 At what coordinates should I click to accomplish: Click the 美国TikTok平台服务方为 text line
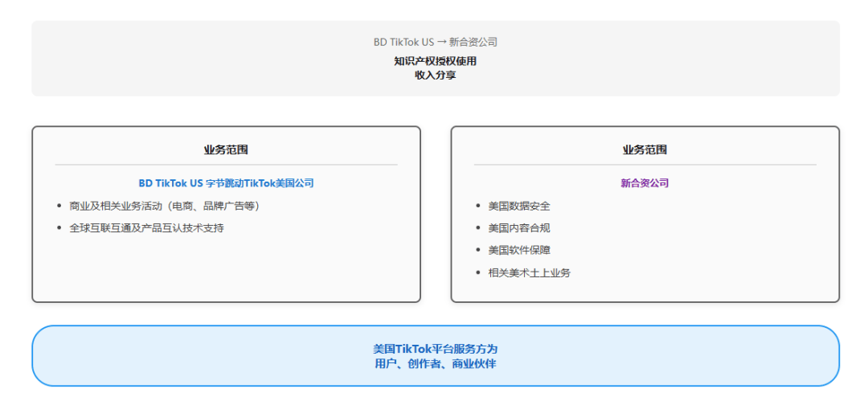435,350
